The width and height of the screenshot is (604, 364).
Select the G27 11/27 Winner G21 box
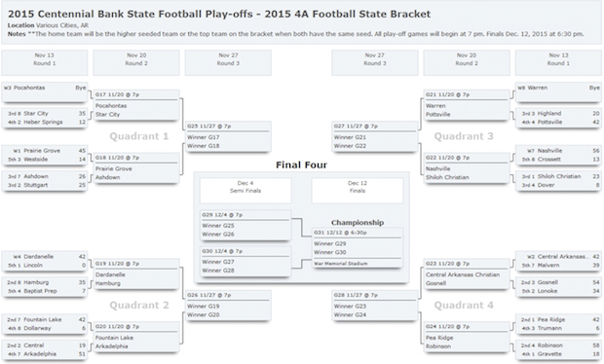coord(375,137)
